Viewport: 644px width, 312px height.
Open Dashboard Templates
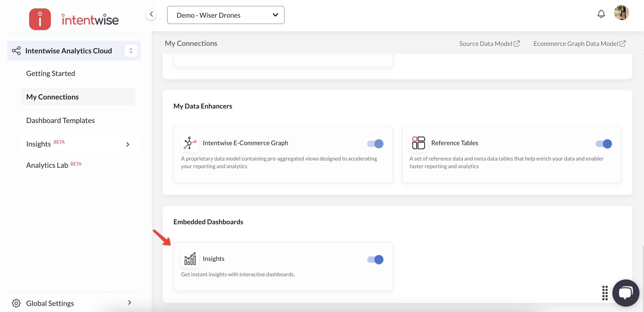tap(61, 120)
